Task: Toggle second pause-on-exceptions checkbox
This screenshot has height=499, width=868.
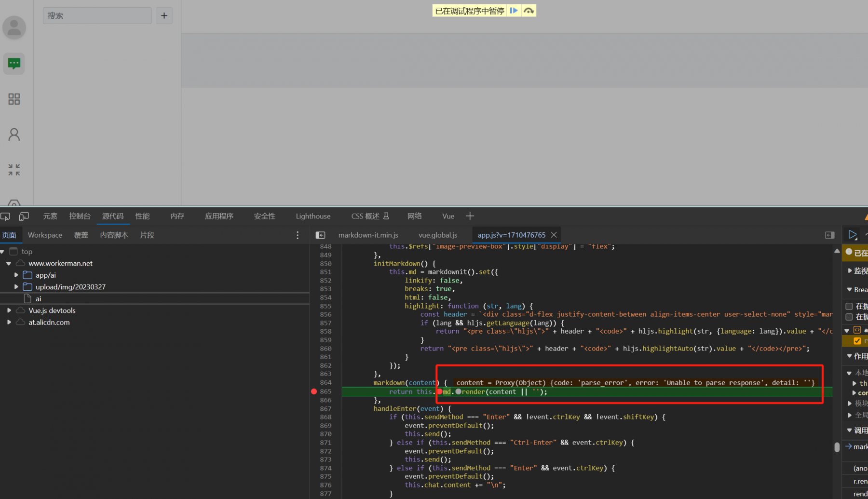Action: (x=849, y=317)
